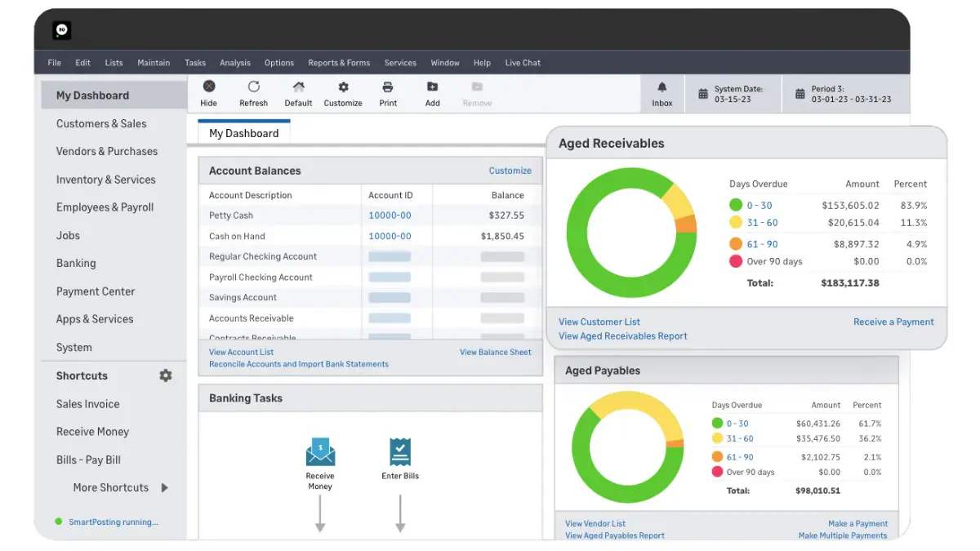
Task: Open Inventory & Services section
Action: pyautogui.click(x=105, y=180)
